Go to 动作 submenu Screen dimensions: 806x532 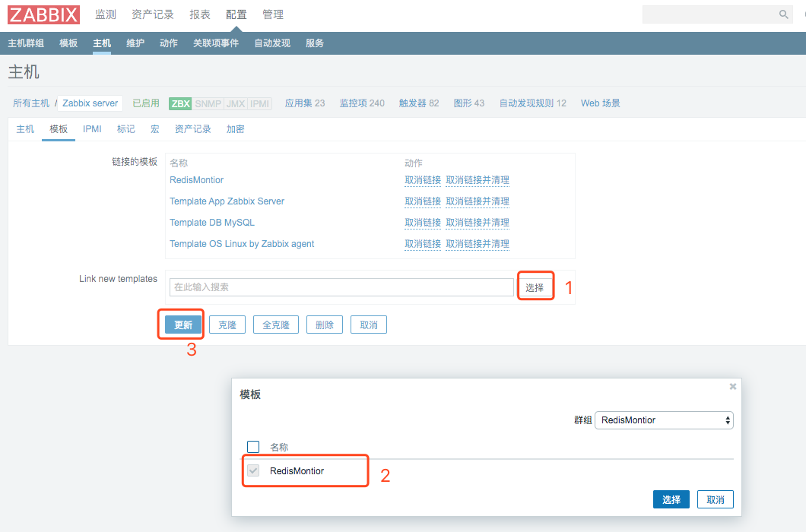(169, 43)
